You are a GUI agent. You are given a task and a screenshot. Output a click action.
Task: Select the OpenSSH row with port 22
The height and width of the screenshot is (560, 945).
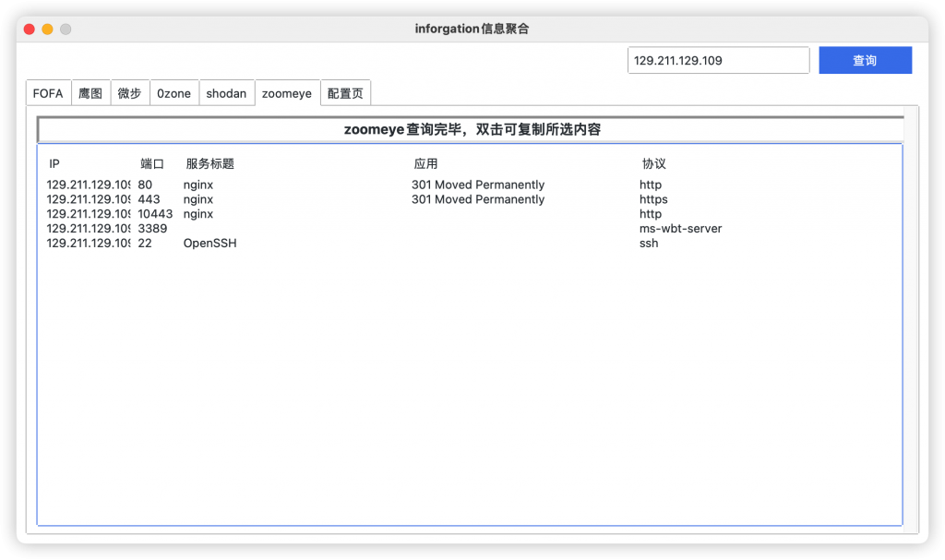pos(209,243)
